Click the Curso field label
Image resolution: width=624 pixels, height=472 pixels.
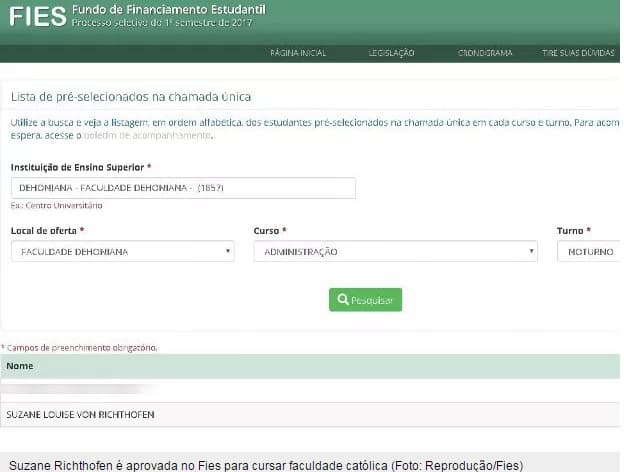(270, 230)
